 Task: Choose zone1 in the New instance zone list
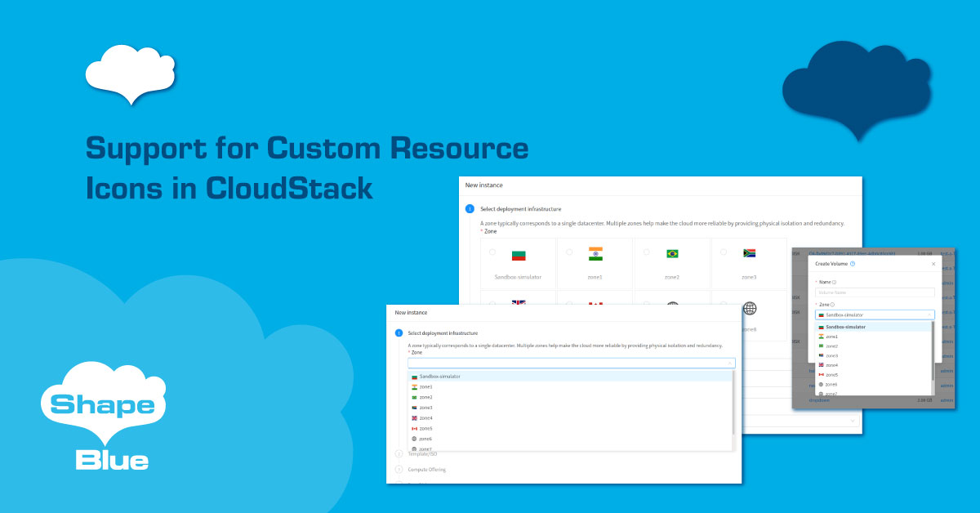coord(571,386)
